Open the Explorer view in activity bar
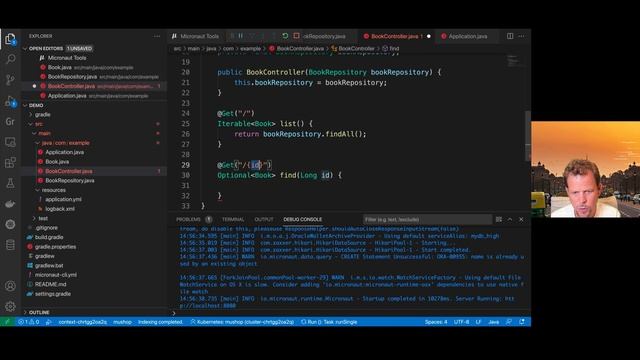This screenshot has height=360, width=640. click(x=10, y=39)
